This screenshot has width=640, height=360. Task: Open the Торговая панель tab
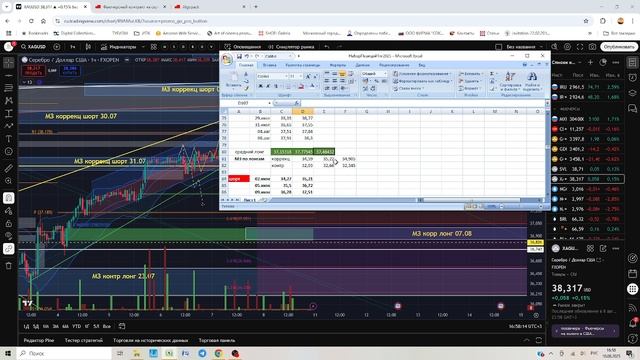(x=217, y=340)
